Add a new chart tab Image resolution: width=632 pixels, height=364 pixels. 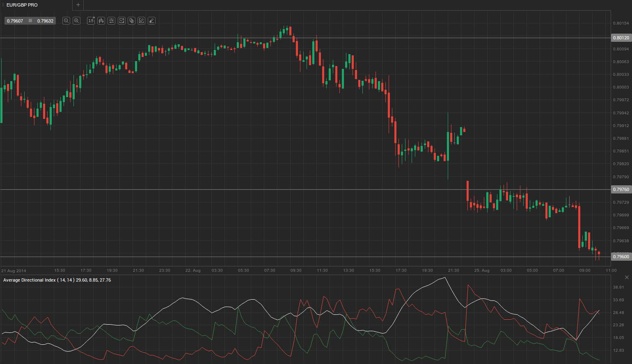[x=78, y=5]
